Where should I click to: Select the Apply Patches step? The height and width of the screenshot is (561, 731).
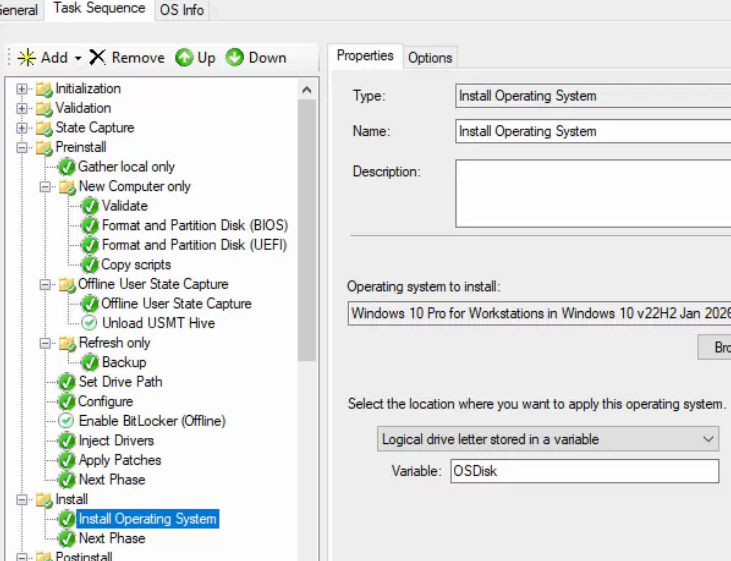120,460
